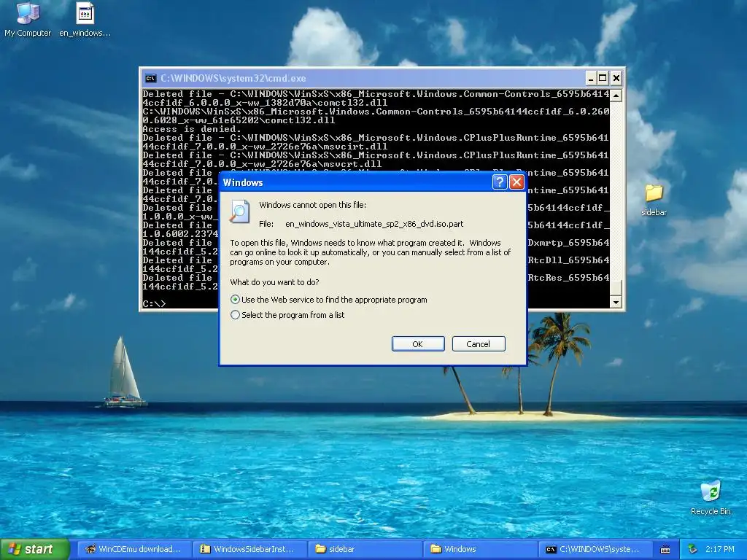Click the file search icon in dialog
Viewport: 747px width, 560px height.
point(239,211)
